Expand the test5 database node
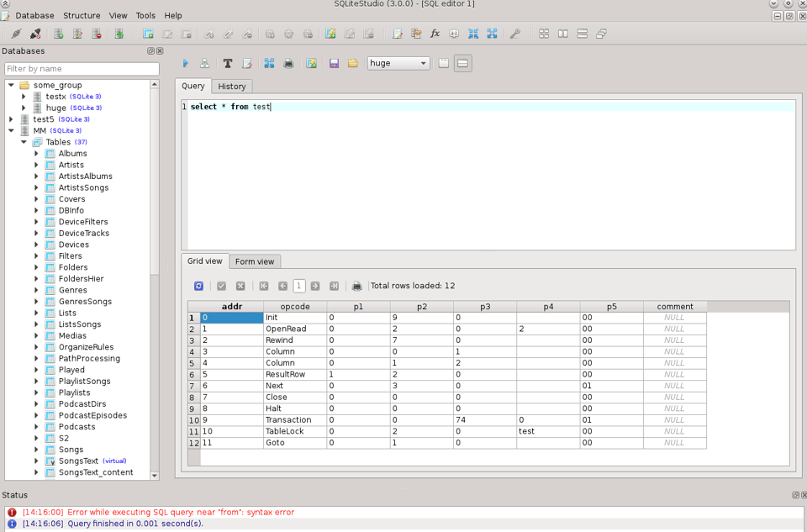807x532 pixels. (11, 119)
